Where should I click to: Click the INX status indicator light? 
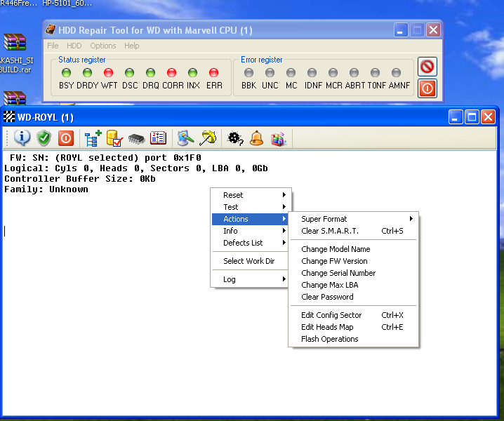(x=192, y=73)
